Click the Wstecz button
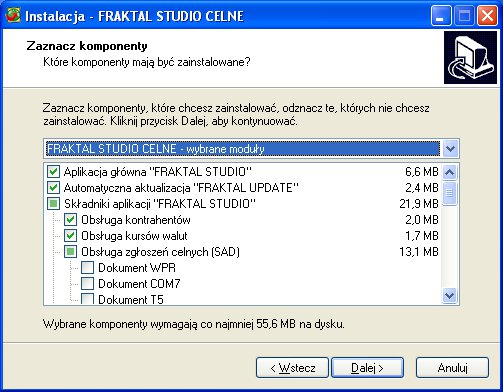The width and height of the screenshot is (503, 392). 292,368
